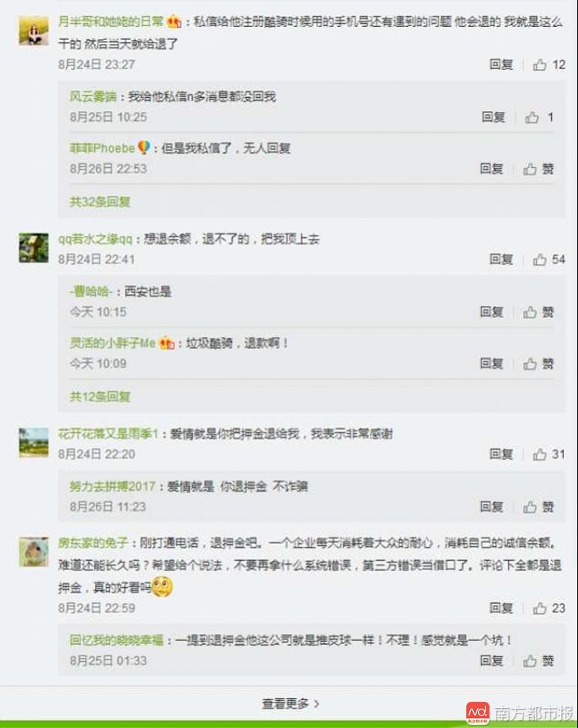Viewport: 578px width, 728px height.
Task: Like 房东家的兔子's comment with 23 likes
Action: 549,609
